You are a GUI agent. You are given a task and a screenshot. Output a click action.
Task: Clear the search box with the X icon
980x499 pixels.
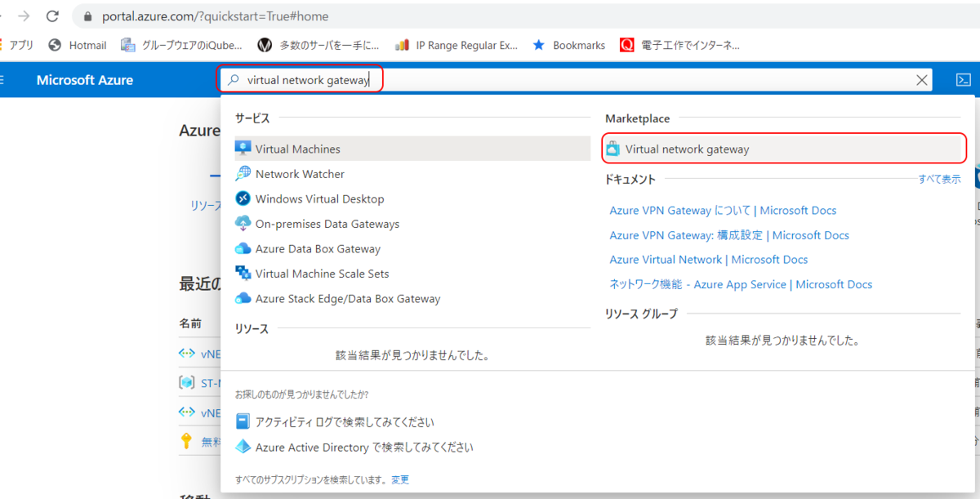coord(922,80)
